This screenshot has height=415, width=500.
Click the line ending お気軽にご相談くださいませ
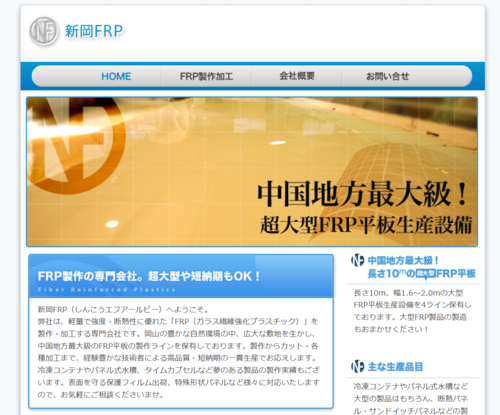click(x=101, y=395)
